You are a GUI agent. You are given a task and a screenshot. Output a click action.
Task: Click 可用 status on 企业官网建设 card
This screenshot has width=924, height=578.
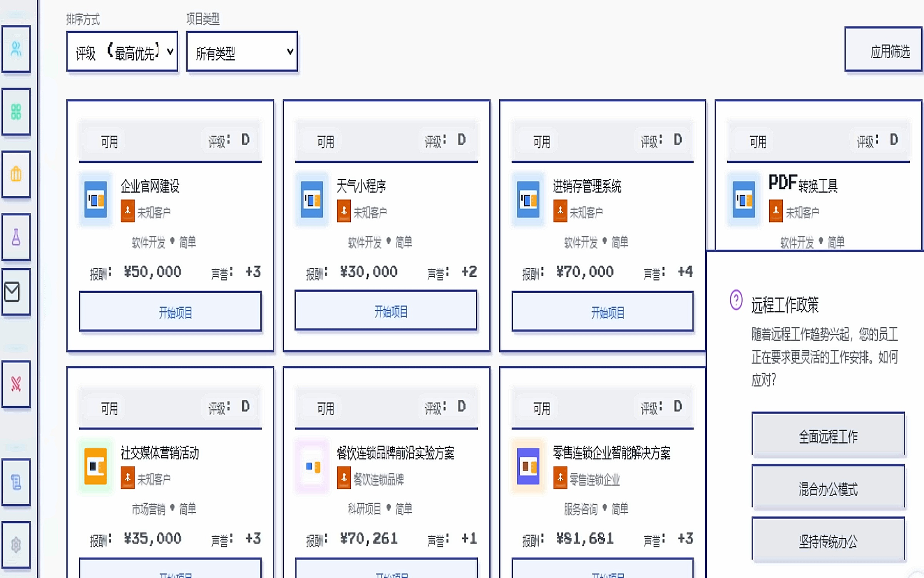109,142
